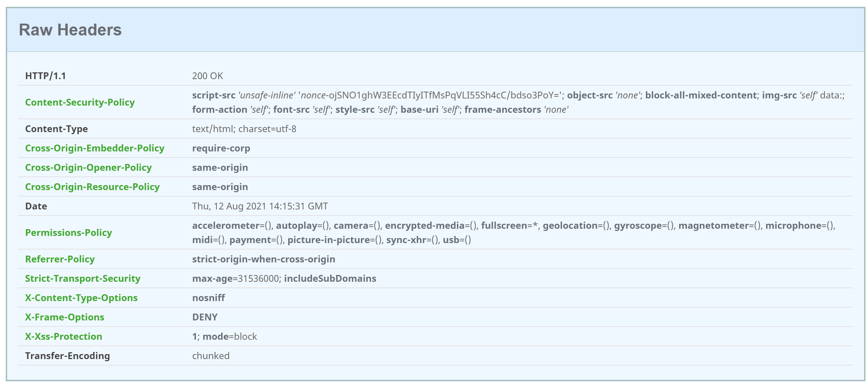Open the Referrer-Policy header link
Screen dimensions: 868x387
tap(60, 259)
